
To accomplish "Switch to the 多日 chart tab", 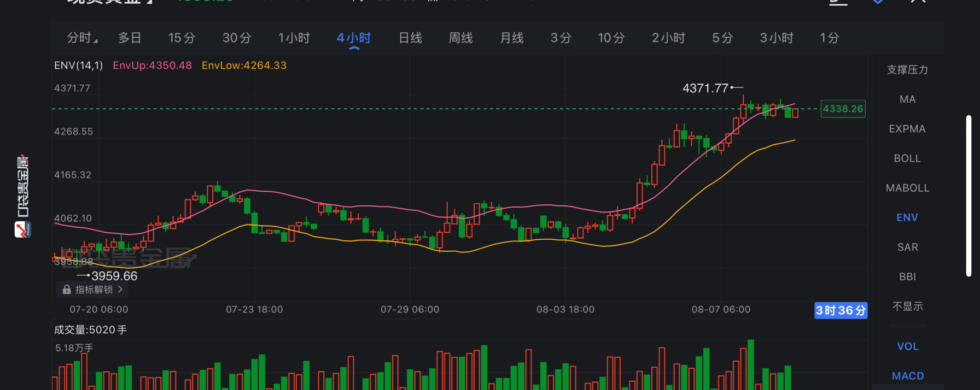I will point(130,38).
